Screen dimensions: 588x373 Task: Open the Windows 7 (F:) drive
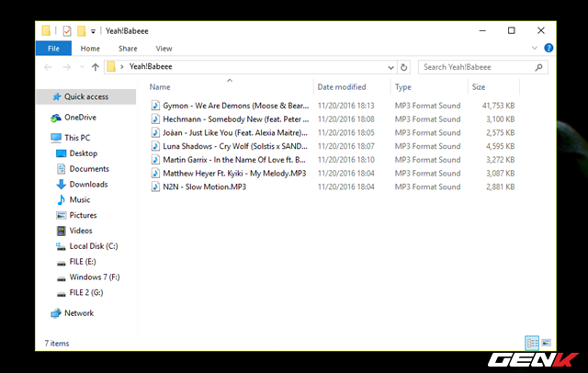click(x=95, y=277)
